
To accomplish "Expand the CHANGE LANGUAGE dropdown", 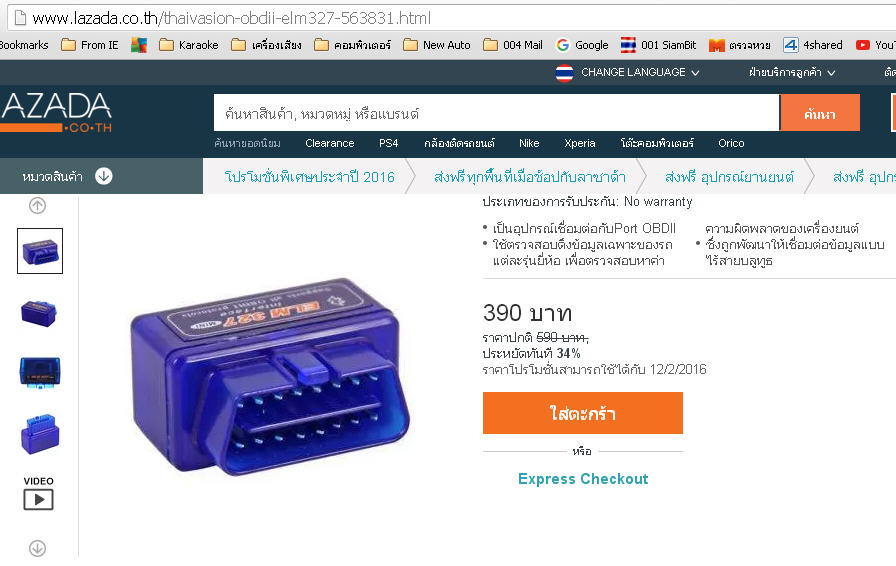I will click(640, 73).
